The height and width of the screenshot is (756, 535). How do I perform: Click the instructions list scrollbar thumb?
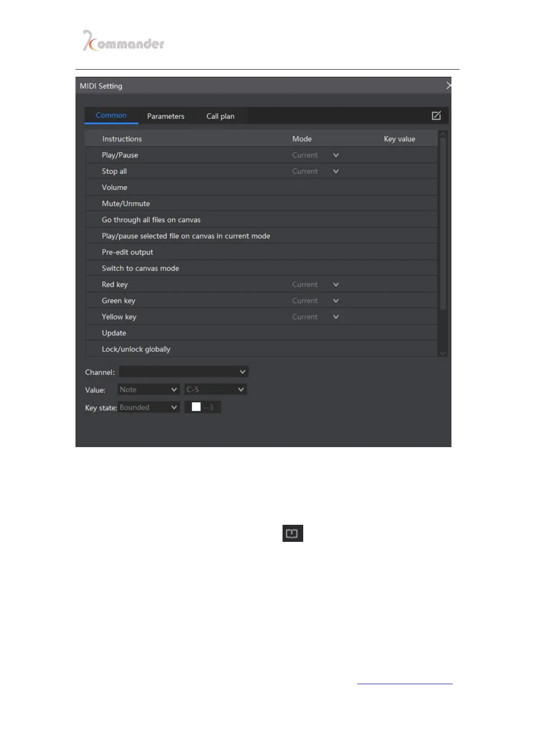pyautogui.click(x=442, y=224)
